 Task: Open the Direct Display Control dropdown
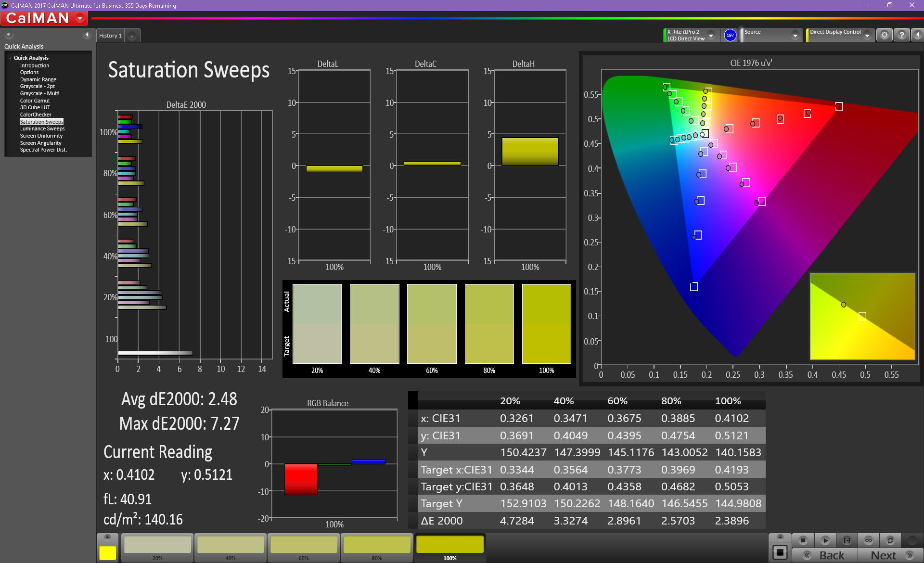click(x=867, y=35)
